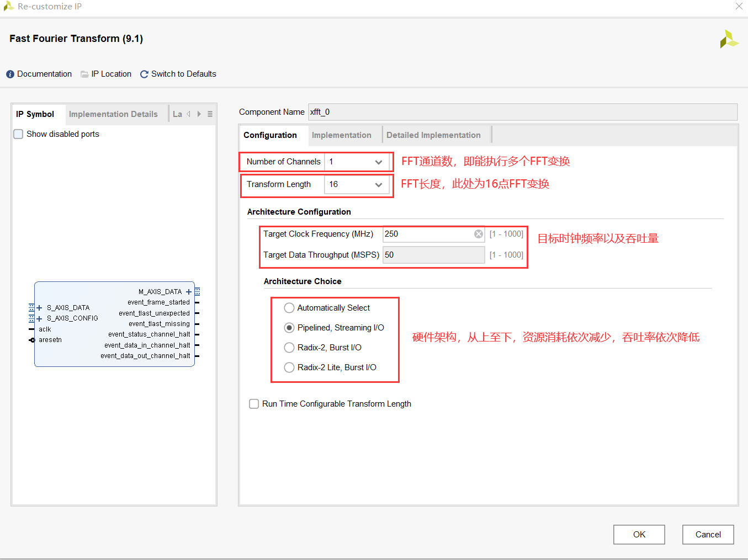Select Pipelined, Streaming I/O option

point(289,328)
